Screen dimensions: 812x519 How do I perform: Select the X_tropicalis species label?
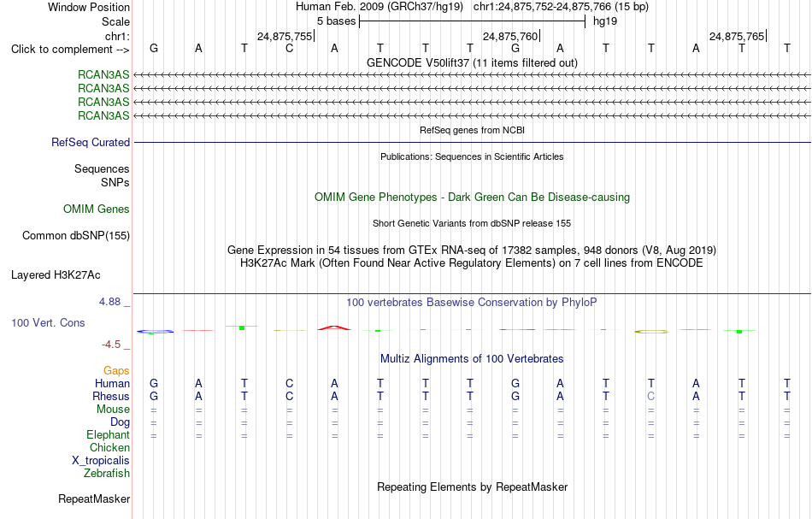tap(101, 461)
